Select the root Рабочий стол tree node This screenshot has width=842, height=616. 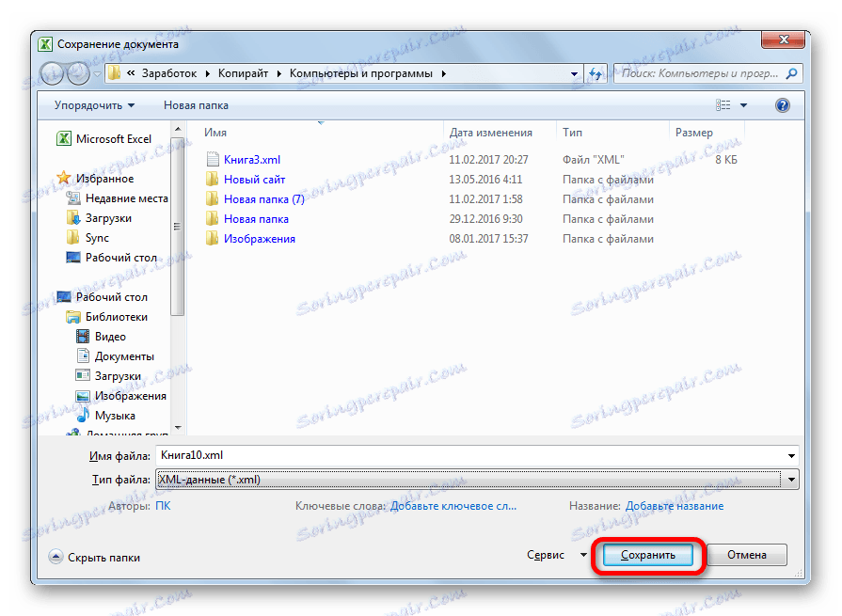[102, 297]
